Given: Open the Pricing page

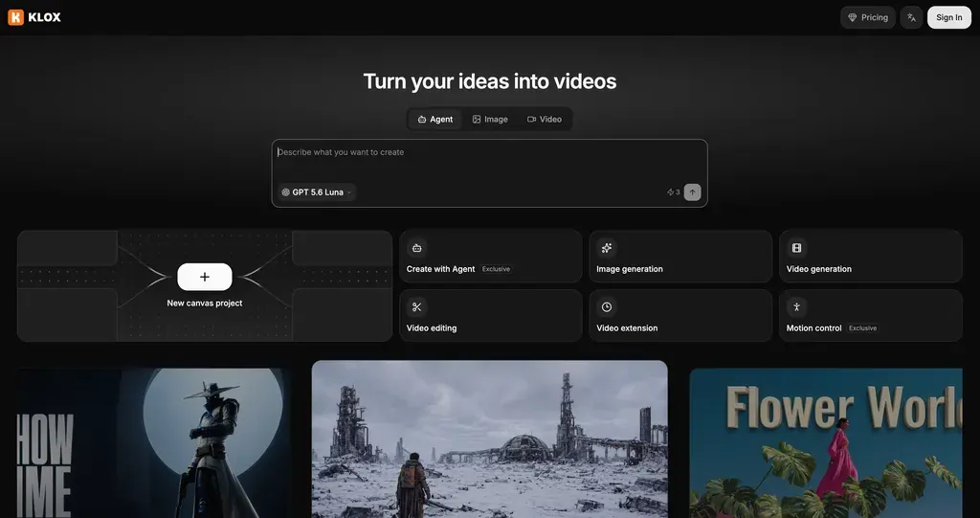Looking at the screenshot, I should tap(867, 17).
